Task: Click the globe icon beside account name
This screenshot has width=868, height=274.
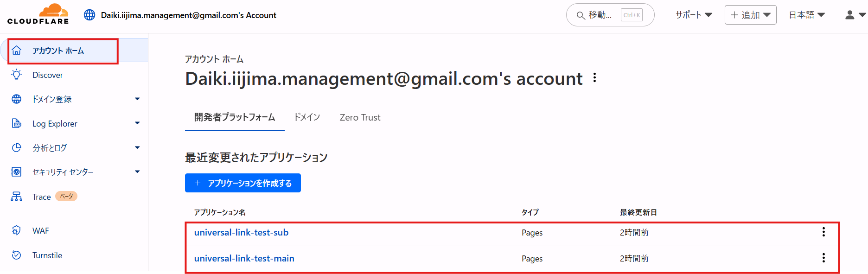Action: point(89,15)
